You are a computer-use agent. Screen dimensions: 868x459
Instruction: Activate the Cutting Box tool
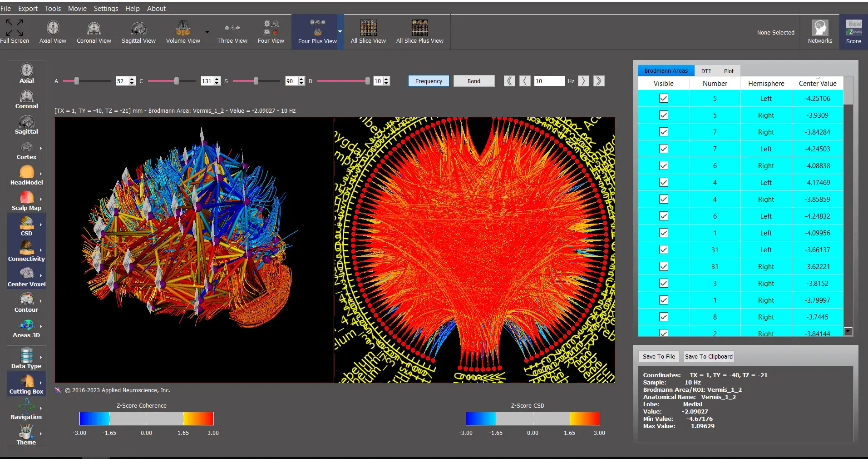pos(26,384)
